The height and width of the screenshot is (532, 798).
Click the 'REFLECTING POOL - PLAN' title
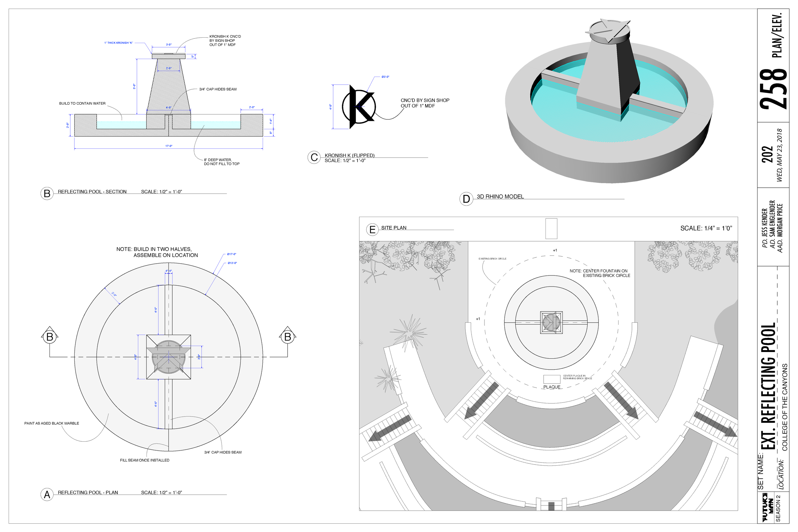pyautogui.click(x=88, y=492)
